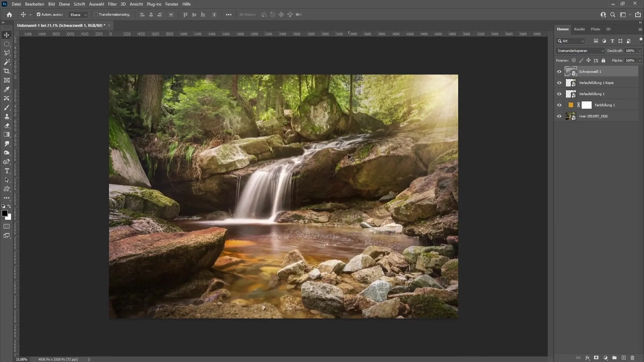Viewport: 644px width, 362px height.
Task: Toggle visibility of river-2561997_1920 layer
Action: (559, 116)
